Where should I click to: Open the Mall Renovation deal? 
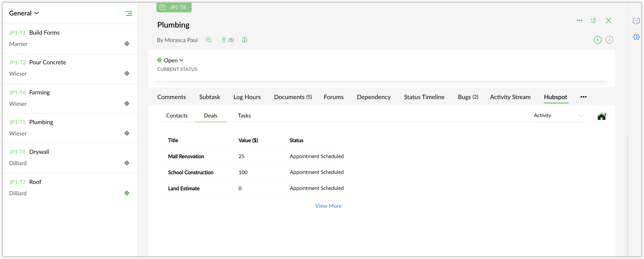186,156
